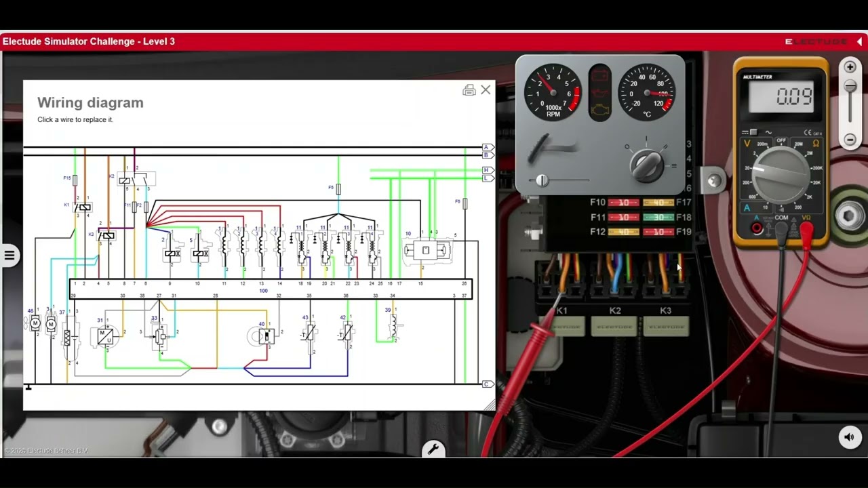Click connector C ground rail label

pyautogui.click(x=488, y=384)
